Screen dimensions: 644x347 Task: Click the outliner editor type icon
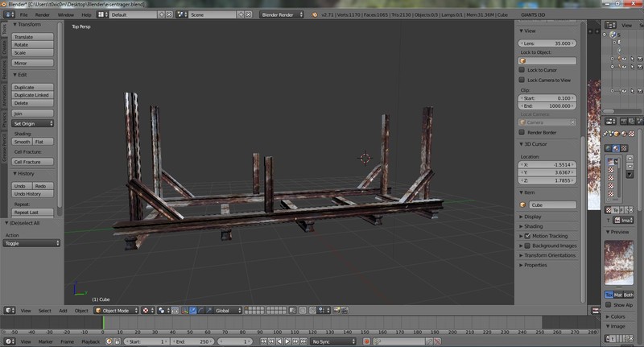pyautogui.click(x=608, y=24)
